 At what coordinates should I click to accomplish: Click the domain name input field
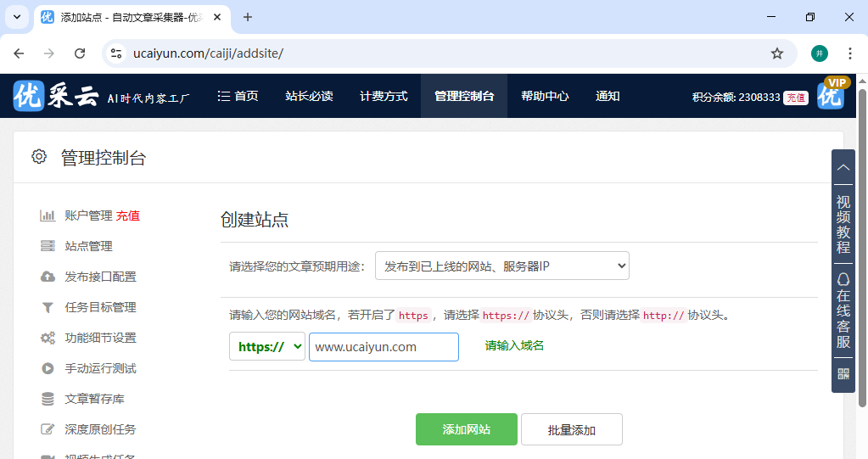click(x=384, y=346)
